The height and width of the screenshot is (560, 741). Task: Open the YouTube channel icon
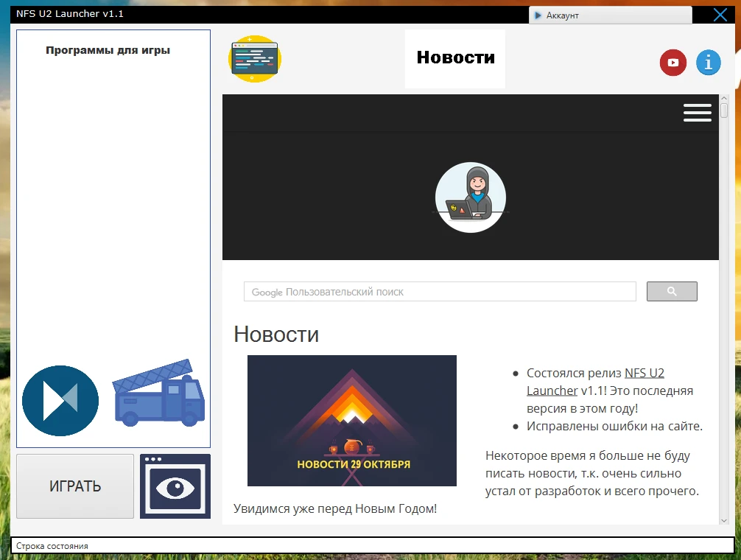tap(673, 63)
